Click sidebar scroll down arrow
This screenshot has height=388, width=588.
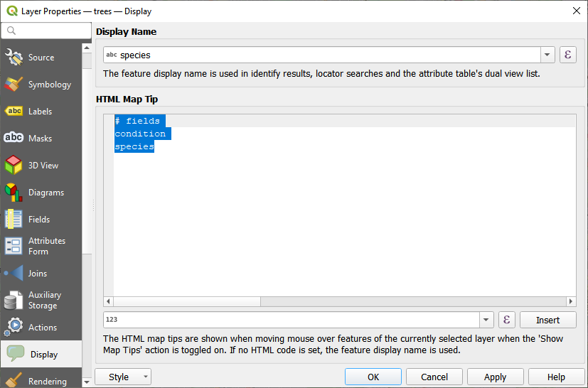[87, 382]
